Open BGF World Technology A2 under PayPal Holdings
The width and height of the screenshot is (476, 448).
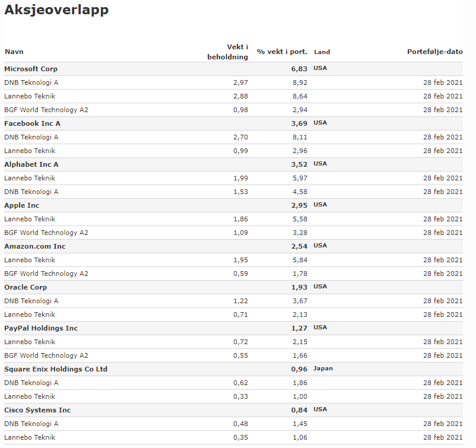[46, 355]
